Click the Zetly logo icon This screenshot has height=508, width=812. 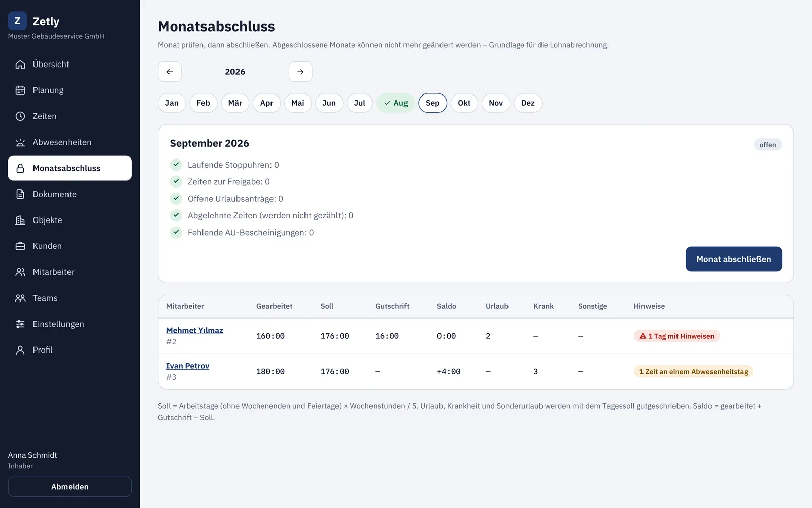17,21
